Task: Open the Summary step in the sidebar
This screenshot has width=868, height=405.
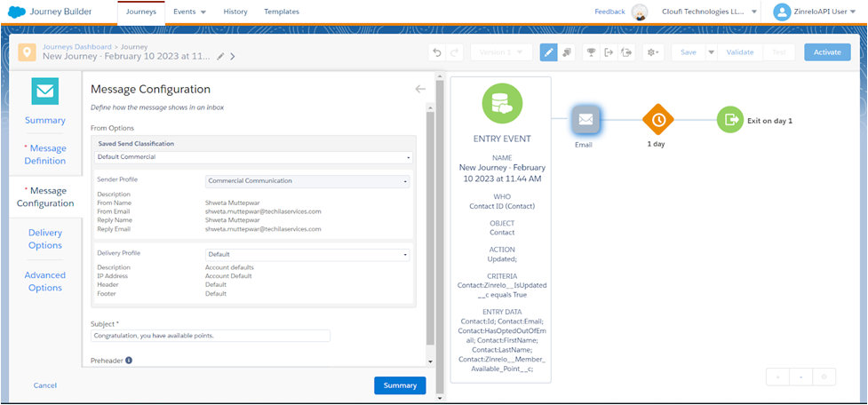Action: click(x=44, y=120)
